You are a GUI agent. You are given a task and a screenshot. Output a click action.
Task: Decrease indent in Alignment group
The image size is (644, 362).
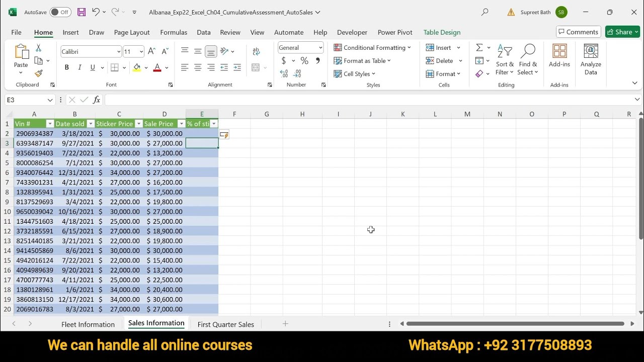[x=224, y=67]
